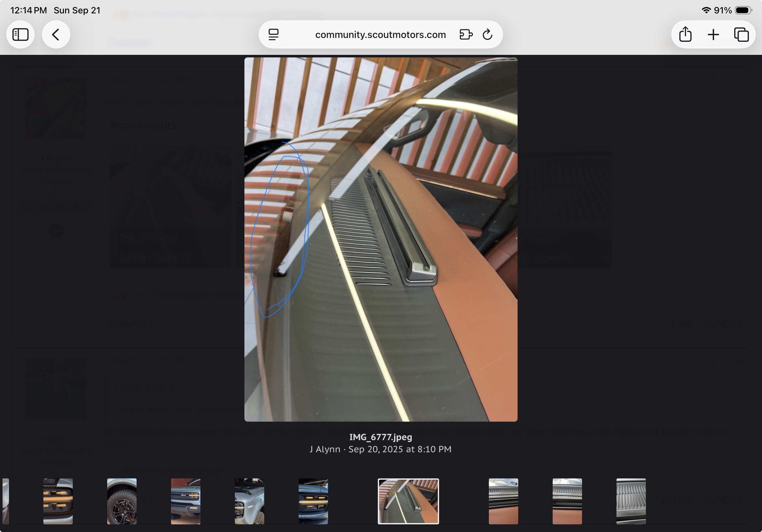The height and width of the screenshot is (532, 762).
Task: Click the highlighted current dashboard thumbnail
Action: [408, 501]
